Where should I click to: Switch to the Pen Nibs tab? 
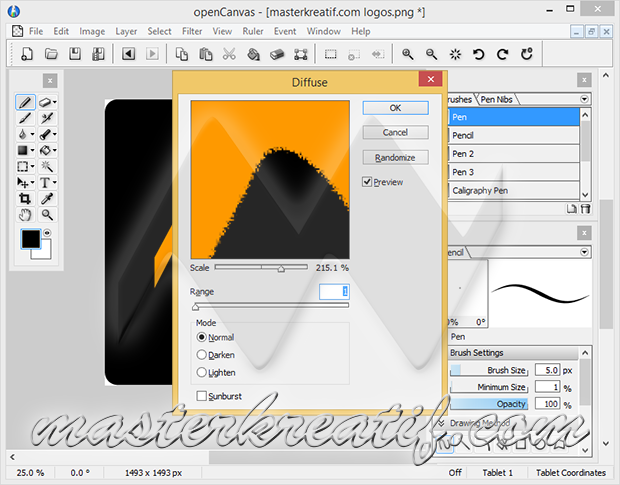(x=496, y=99)
